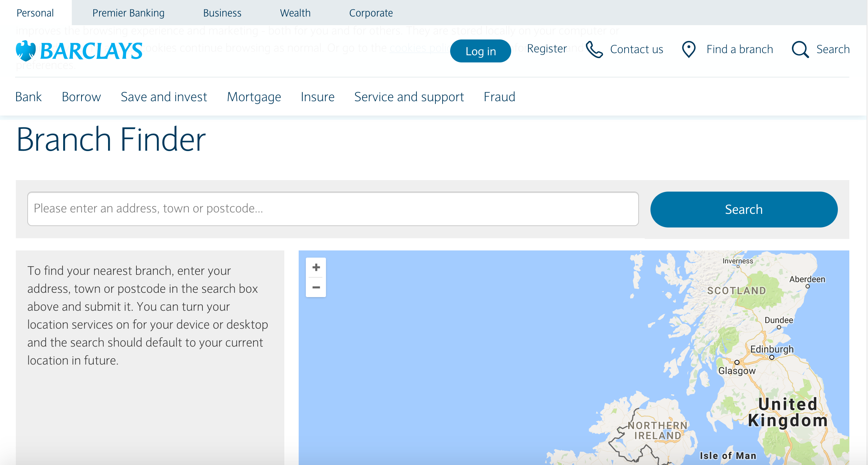Open the Contact us link
This screenshot has width=868, height=465.
(636, 49)
